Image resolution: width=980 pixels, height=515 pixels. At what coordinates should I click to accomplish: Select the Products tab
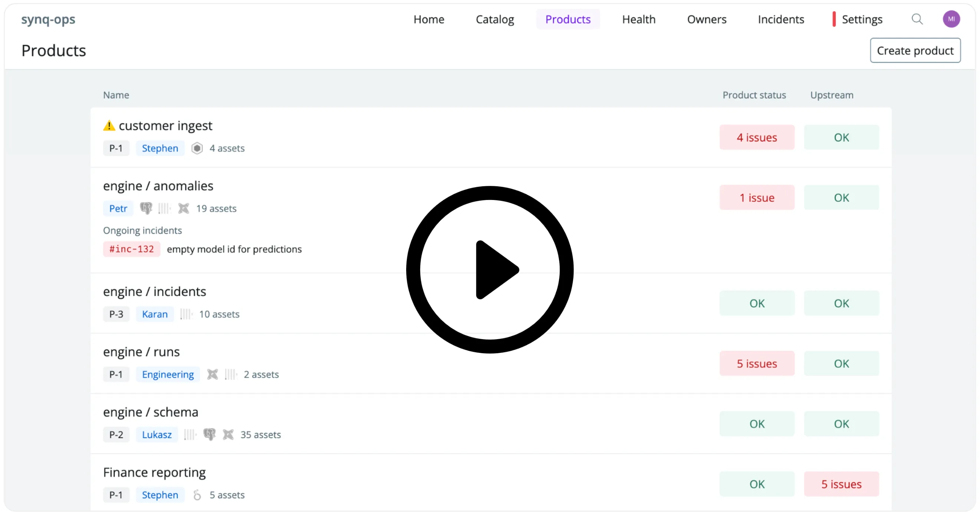(568, 19)
